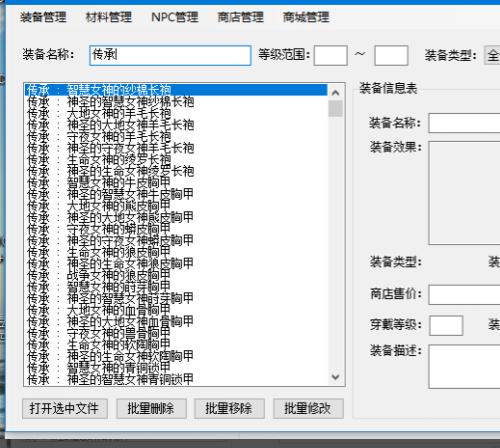This screenshot has width=500, height=448.
Task: Expand the 装备类型 dropdown
Action: pos(492,55)
